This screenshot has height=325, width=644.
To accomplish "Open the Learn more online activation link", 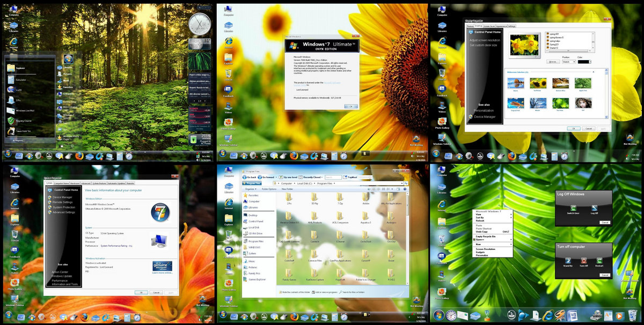I will [162, 273].
